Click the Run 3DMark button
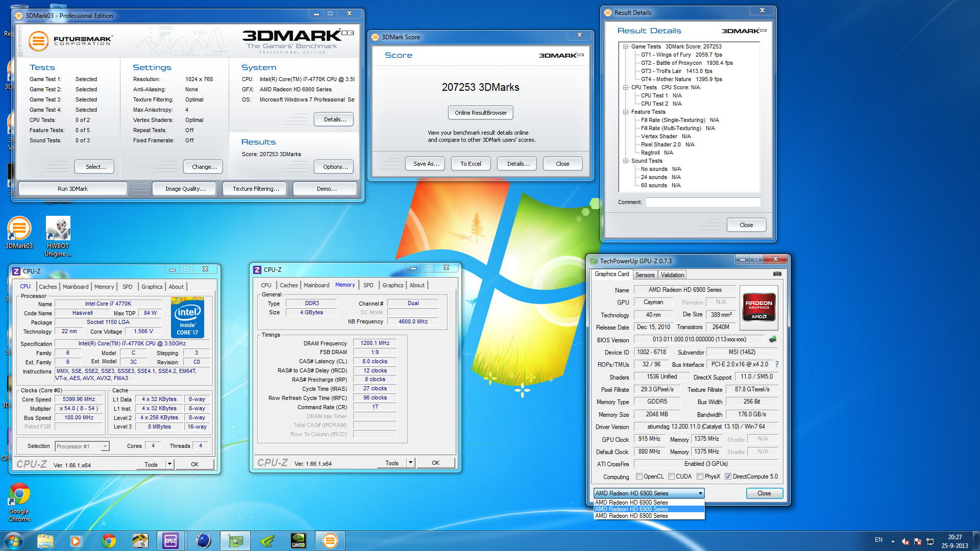The width and height of the screenshot is (980, 551). click(72, 189)
